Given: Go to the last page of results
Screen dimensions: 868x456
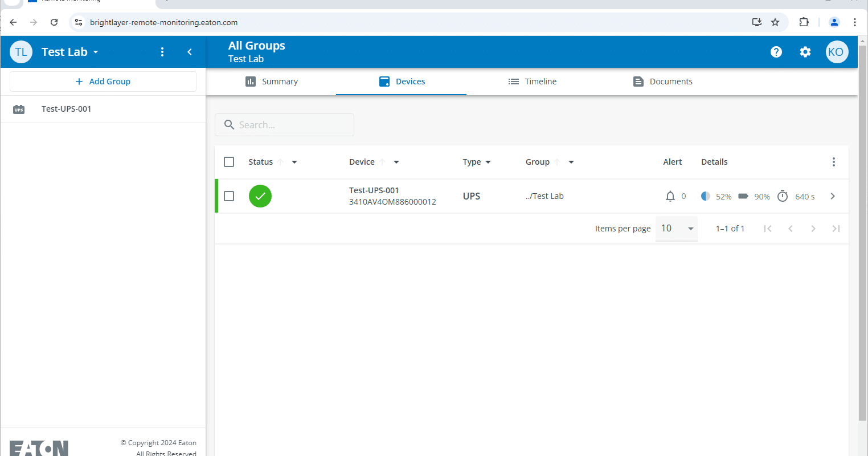Looking at the screenshot, I should (836, 229).
